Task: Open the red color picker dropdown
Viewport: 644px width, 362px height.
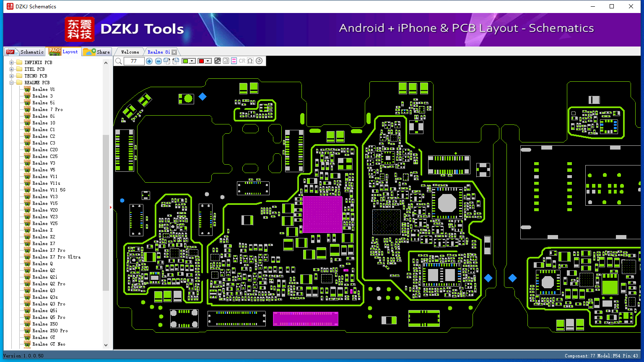Action: pyautogui.click(x=208, y=61)
